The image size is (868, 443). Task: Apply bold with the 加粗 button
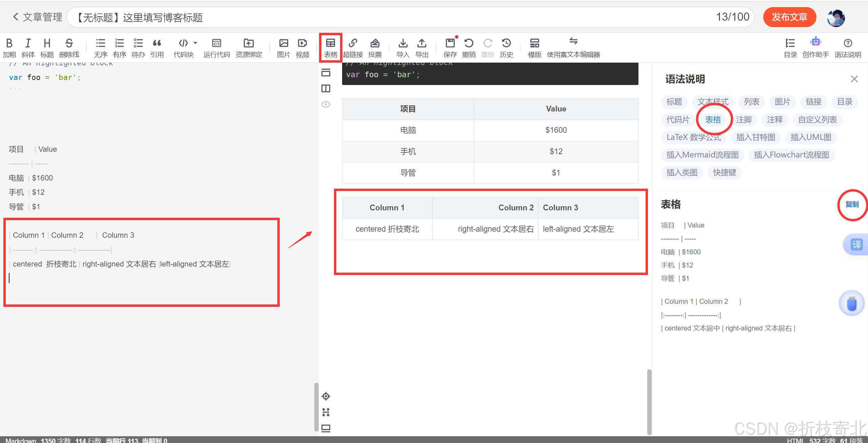[x=9, y=48]
